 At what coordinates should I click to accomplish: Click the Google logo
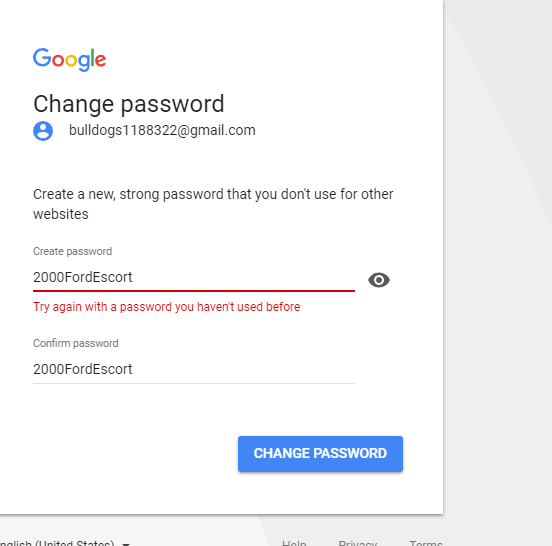(69, 59)
